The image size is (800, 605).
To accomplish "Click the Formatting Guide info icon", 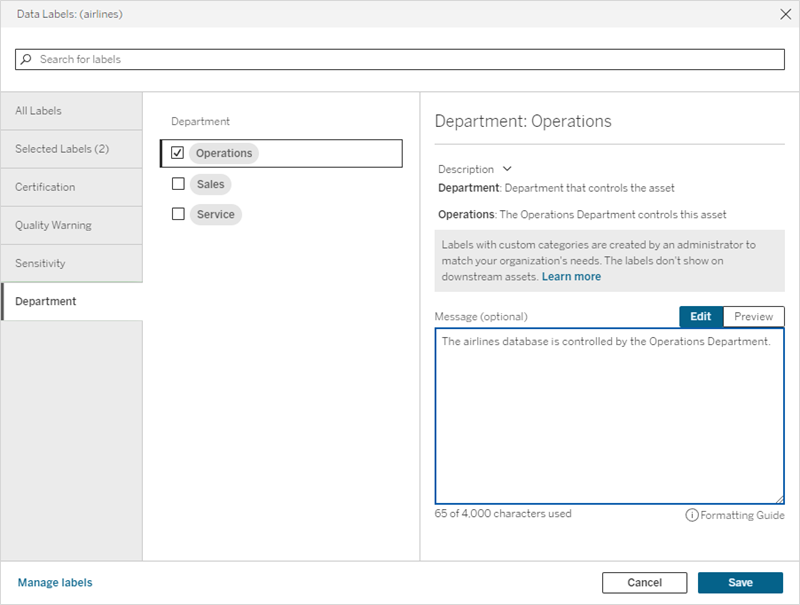I will pyautogui.click(x=691, y=515).
